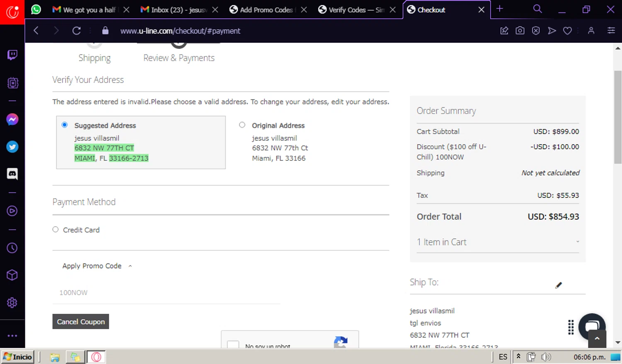Image resolution: width=622 pixels, height=364 pixels.
Task: Open Discord from the sidebar
Action: point(12,174)
